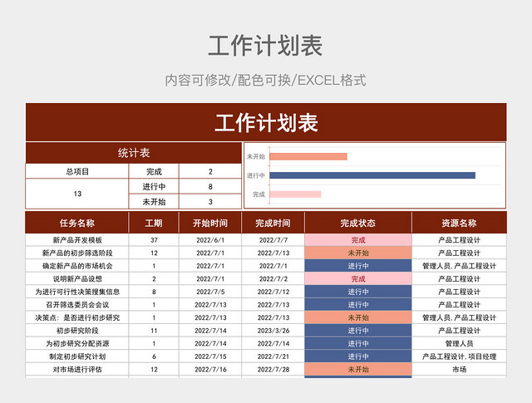Click the 市场 resource cell
Image resolution: width=532 pixels, height=403 pixels.
(459, 369)
